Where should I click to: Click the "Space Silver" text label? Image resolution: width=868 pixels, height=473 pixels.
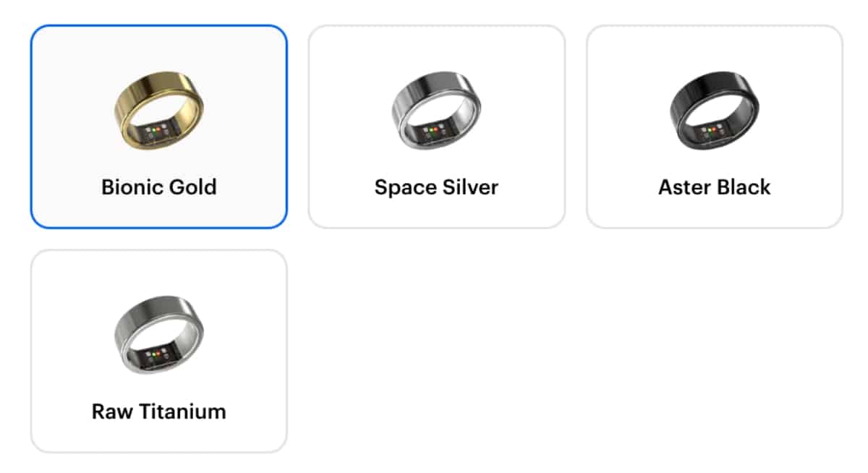pyautogui.click(x=436, y=187)
